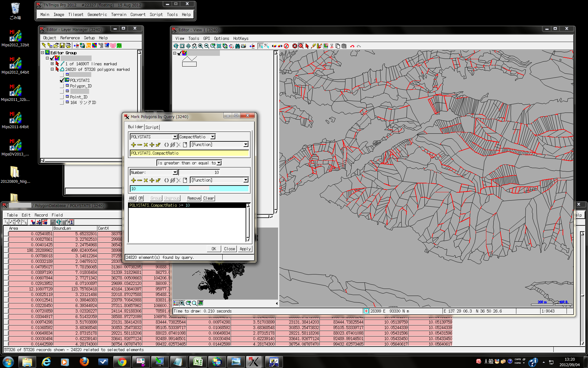Click the full extents four-arrow icon

pyautogui.click(x=188, y=46)
